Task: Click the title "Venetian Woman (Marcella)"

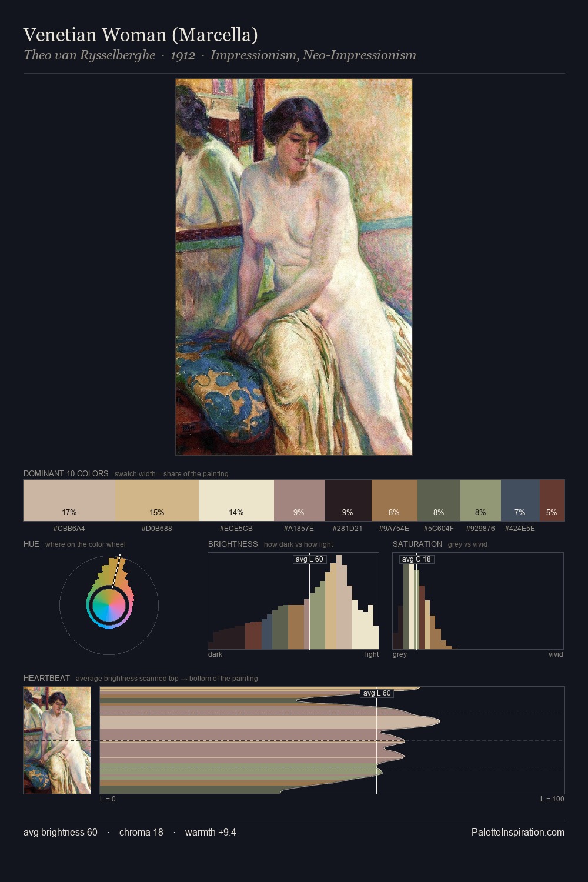Action: pos(141,35)
